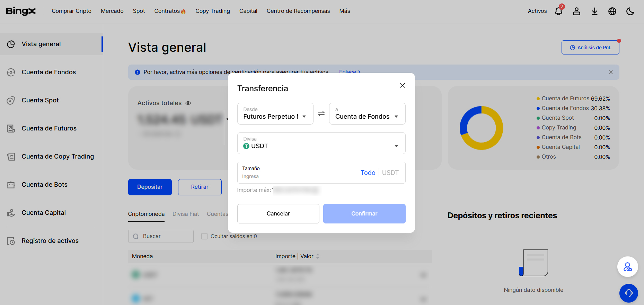The image size is (644, 305).
Task: Click the asset distribution donut chart
Action: click(x=481, y=128)
